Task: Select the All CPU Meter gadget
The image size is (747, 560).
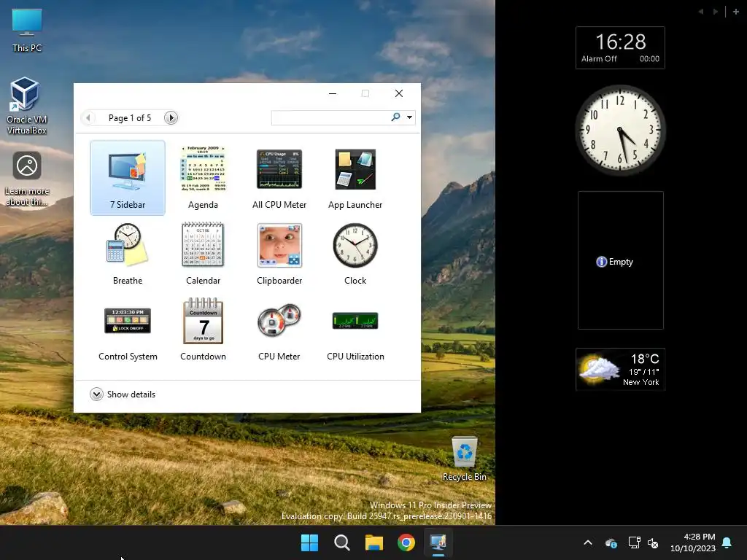Action: [x=279, y=178]
